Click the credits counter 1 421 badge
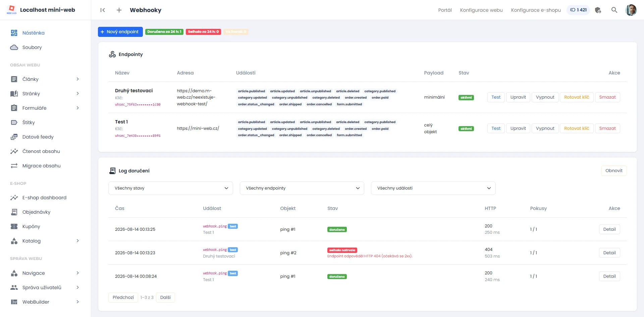Image resolution: width=644 pixels, height=317 pixels. (578, 10)
